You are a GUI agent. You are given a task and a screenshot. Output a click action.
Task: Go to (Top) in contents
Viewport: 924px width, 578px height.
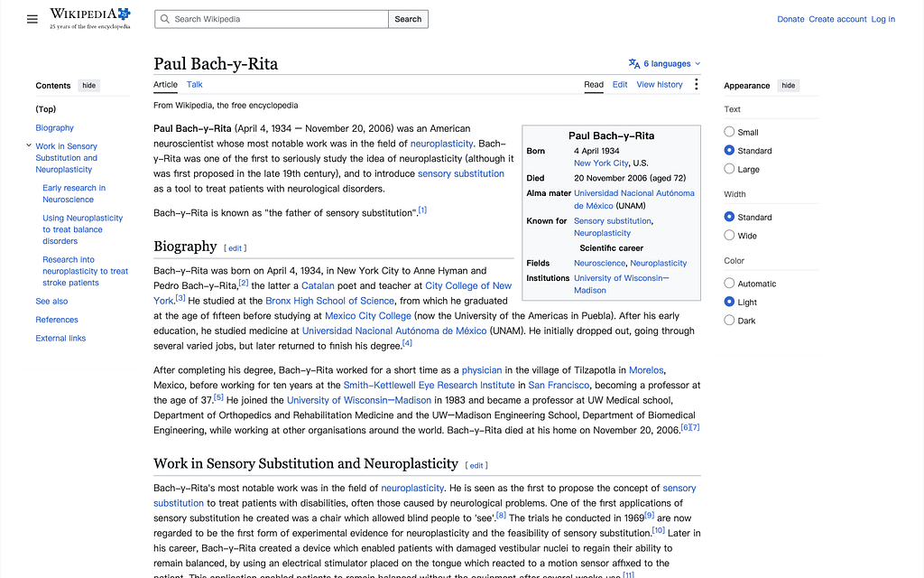tap(46, 109)
